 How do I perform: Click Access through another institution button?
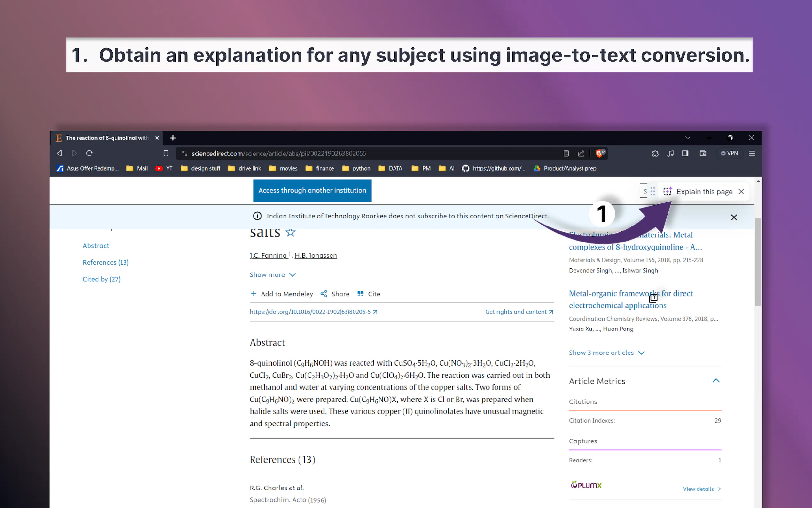click(312, 191)
